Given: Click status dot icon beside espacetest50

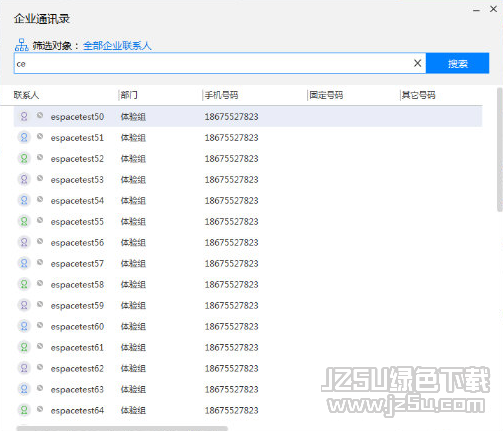Looking at the screenshot, I should (40, 115).
